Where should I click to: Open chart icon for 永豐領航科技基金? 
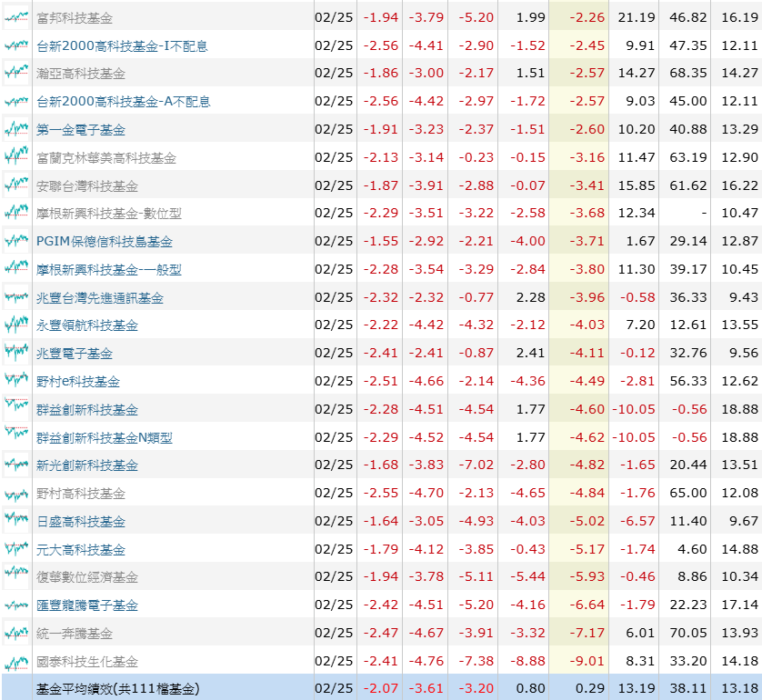pyautogui.click(x=16, y=325)
